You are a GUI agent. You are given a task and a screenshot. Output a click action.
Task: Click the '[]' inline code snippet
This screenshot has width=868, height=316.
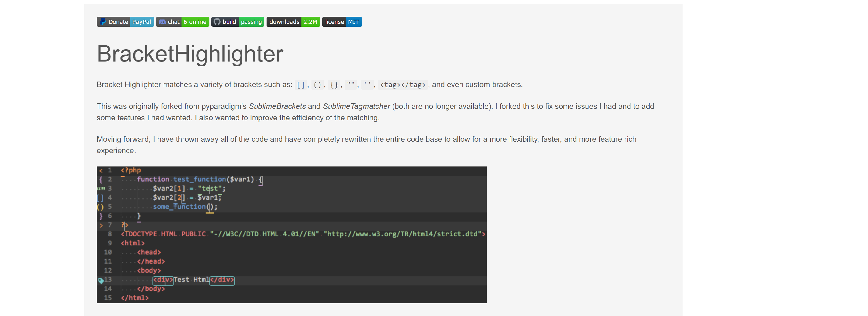tap(301, 85)
